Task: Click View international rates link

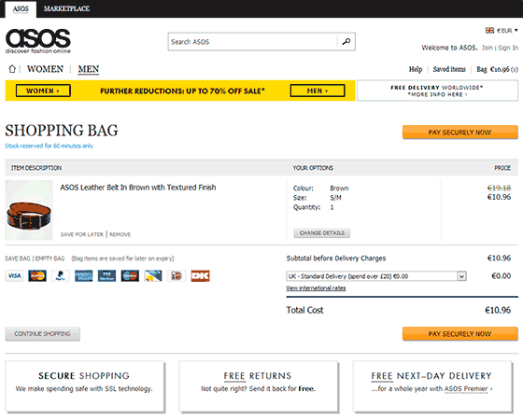Action: point(316,288)
